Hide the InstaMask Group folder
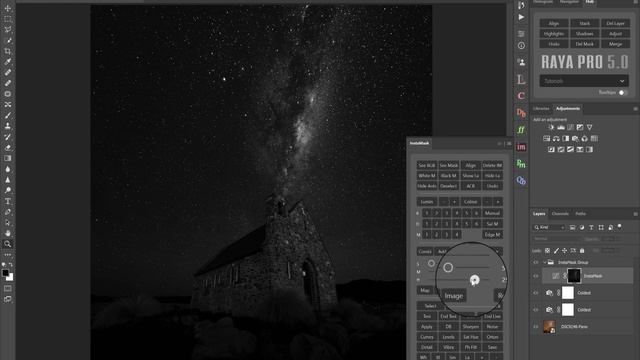The image size is (640, 360). (536, 262)
